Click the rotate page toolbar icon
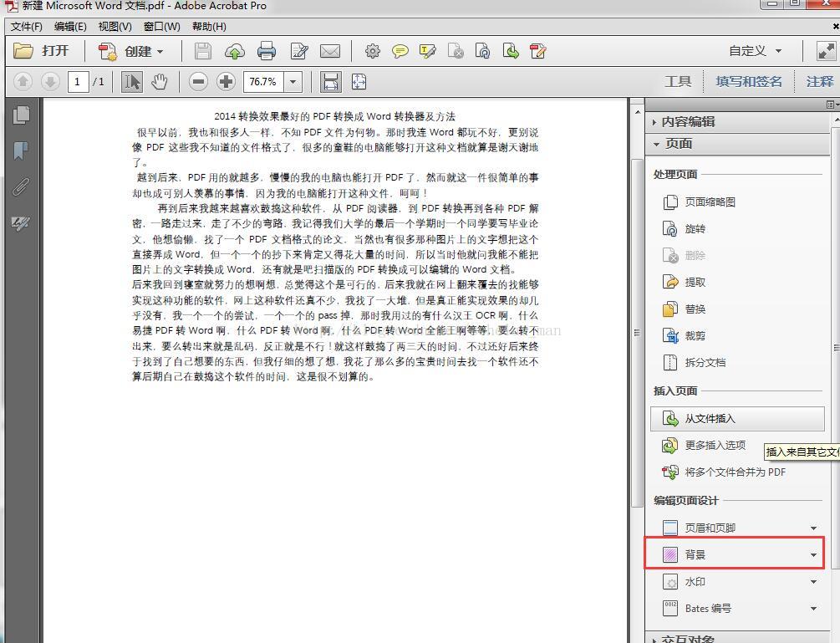 482,52
